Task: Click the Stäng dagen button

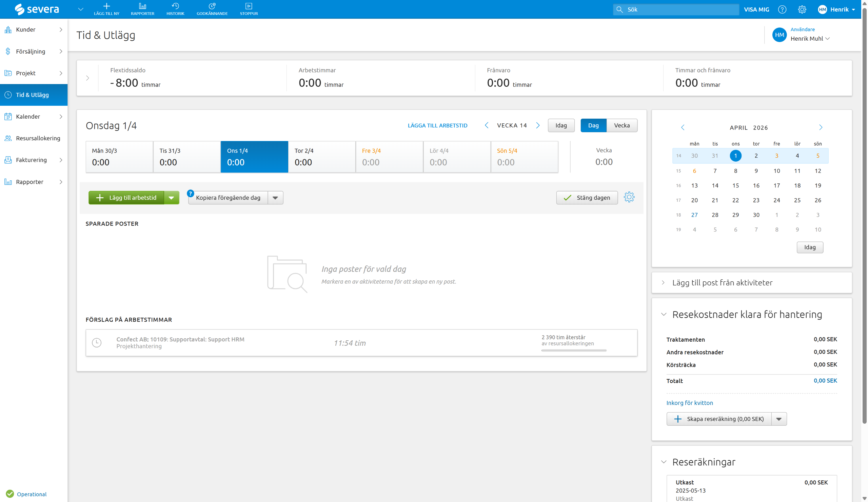Action: click(x=587, y=198)
